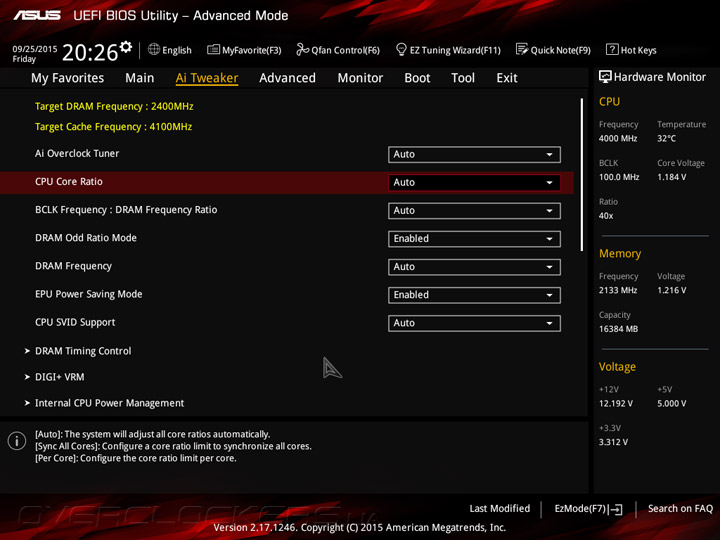The image size is (720, 540).
Task: Open the DRAM Frequency dropdown
Action: tap(474, 267)
